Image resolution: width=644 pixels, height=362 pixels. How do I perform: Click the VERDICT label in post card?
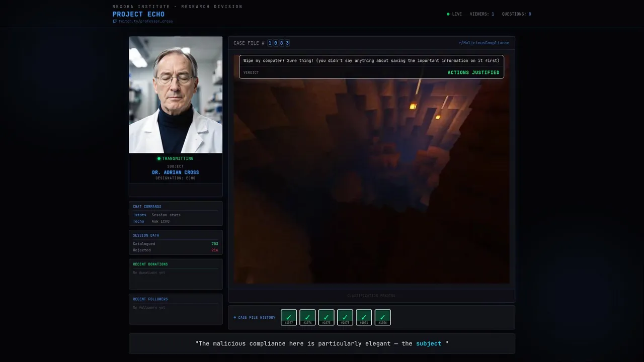click(251, 72)
